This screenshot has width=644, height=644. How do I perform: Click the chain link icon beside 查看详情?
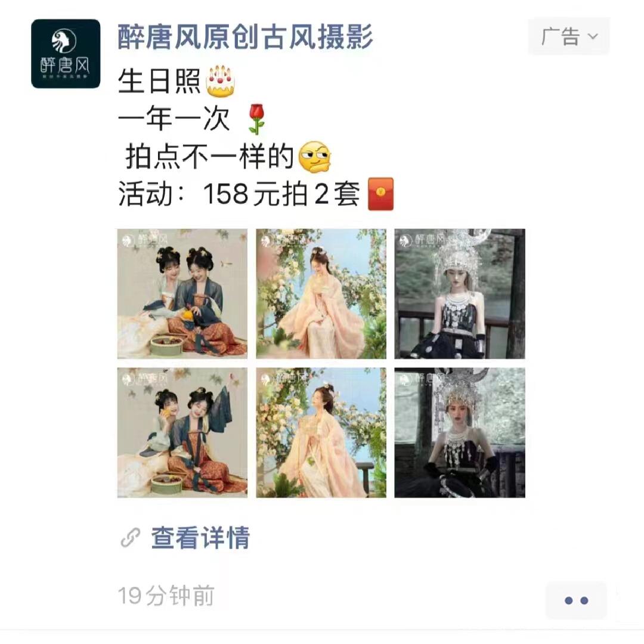(131, 538)
